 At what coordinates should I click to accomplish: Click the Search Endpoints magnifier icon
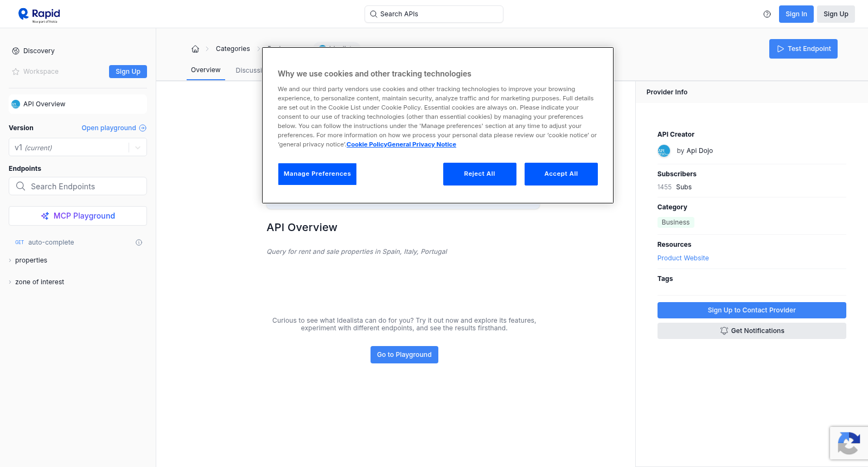pos(21,186)
